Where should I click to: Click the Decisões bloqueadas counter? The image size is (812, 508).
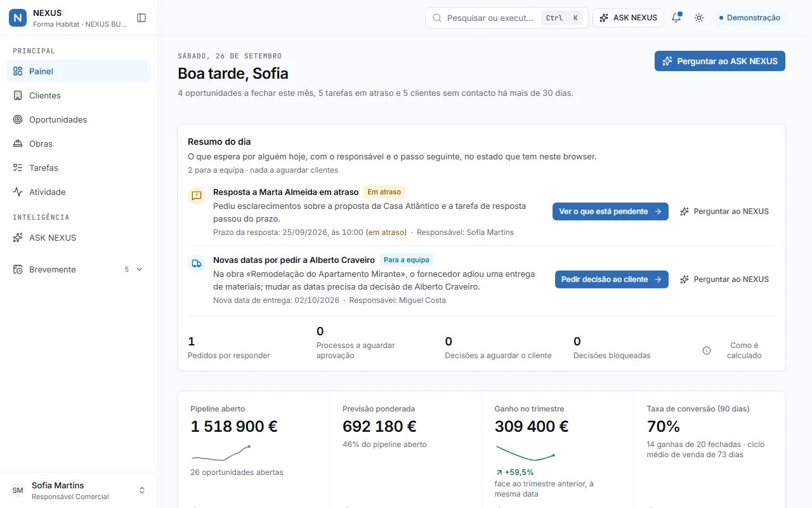[x=612, y=348]
